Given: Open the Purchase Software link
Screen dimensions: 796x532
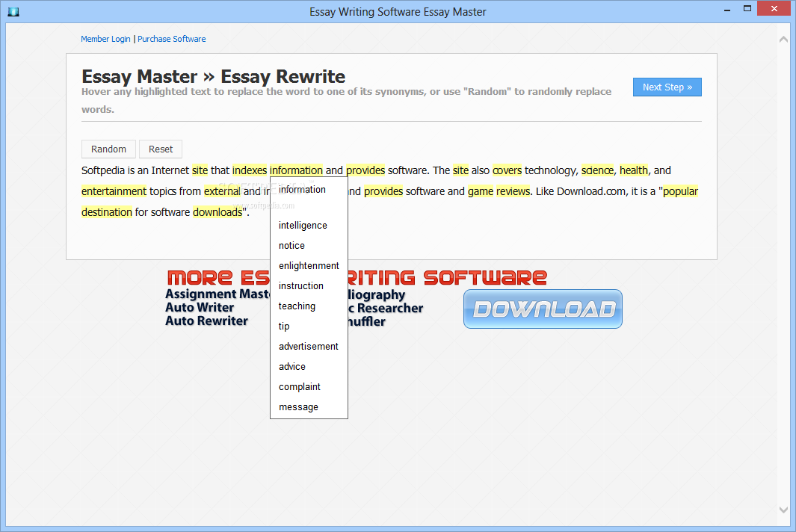Looking at the screenshot, I should [x=172, y=39].
